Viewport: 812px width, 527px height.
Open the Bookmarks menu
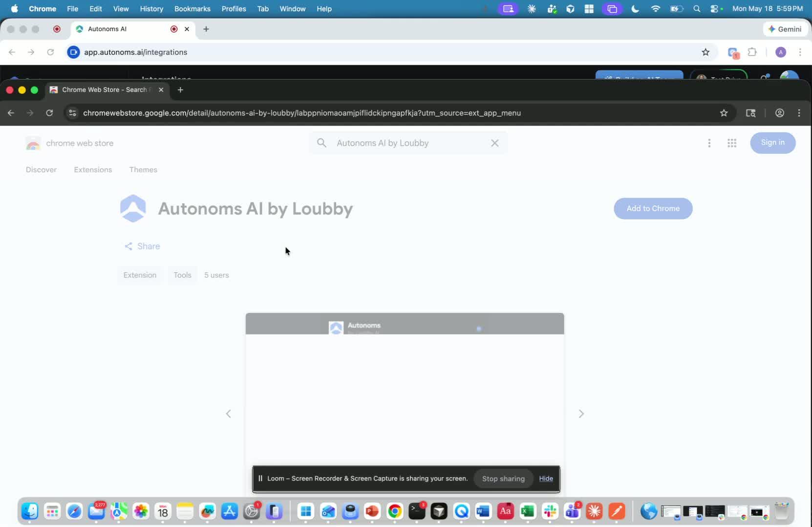[192, 9]
